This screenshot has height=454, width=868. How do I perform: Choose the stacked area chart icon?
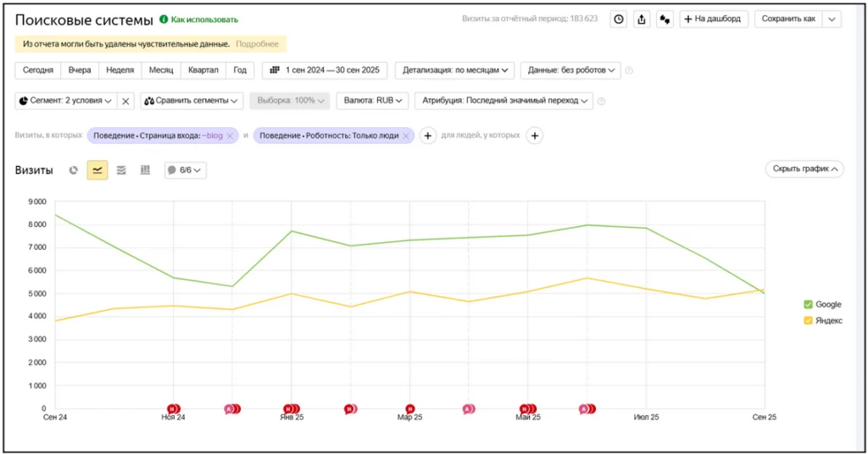click(x=121, y=170)
